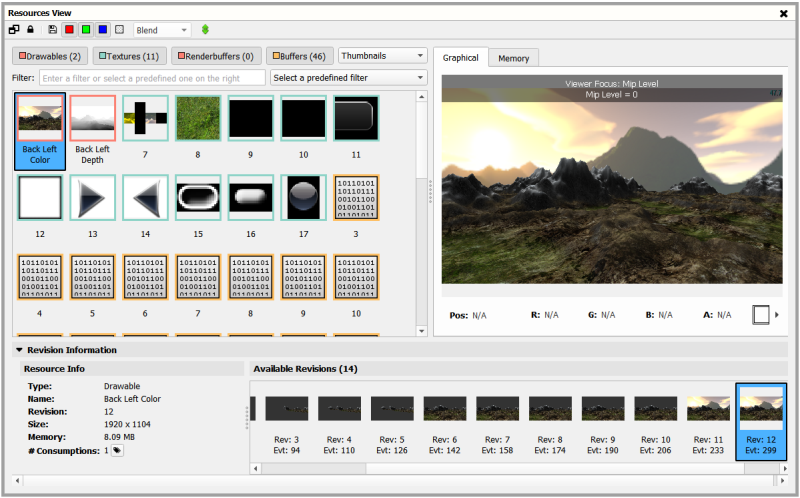
Task: Collapse the Revision Information section
Action: point(19,350)
